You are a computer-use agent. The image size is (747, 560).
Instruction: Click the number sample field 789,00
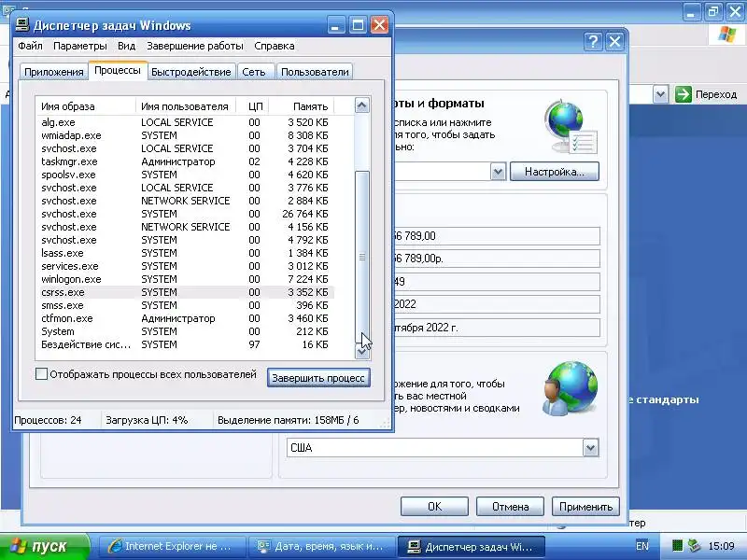(x=497, y=236)
